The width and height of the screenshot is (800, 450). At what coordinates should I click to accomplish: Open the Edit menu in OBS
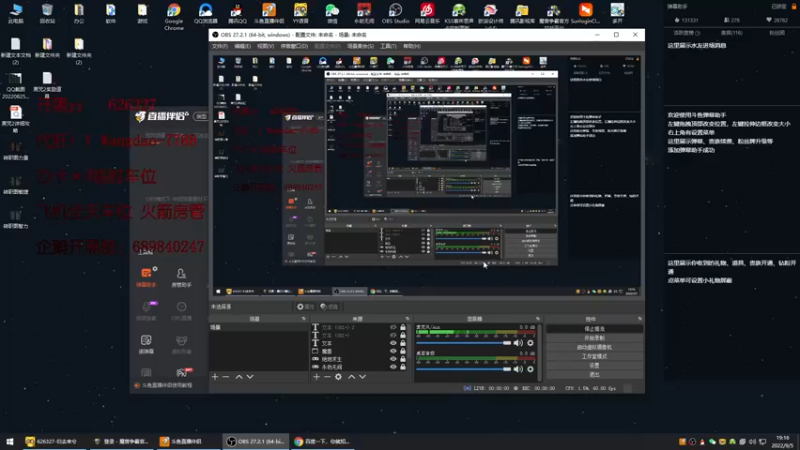[x=242, y=46]
